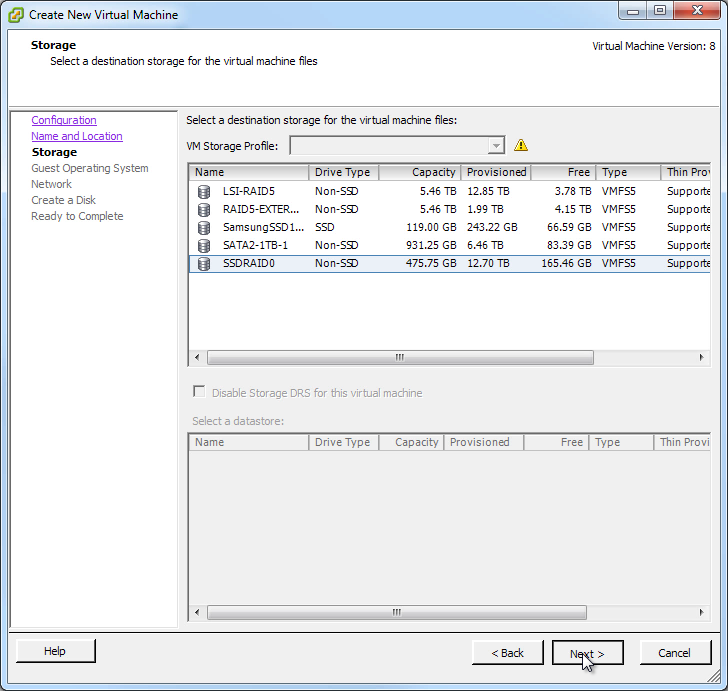Click the upper table horizontal scrollbar thumb
This screenshot has height=691, width=728.
tap(400, 358)
